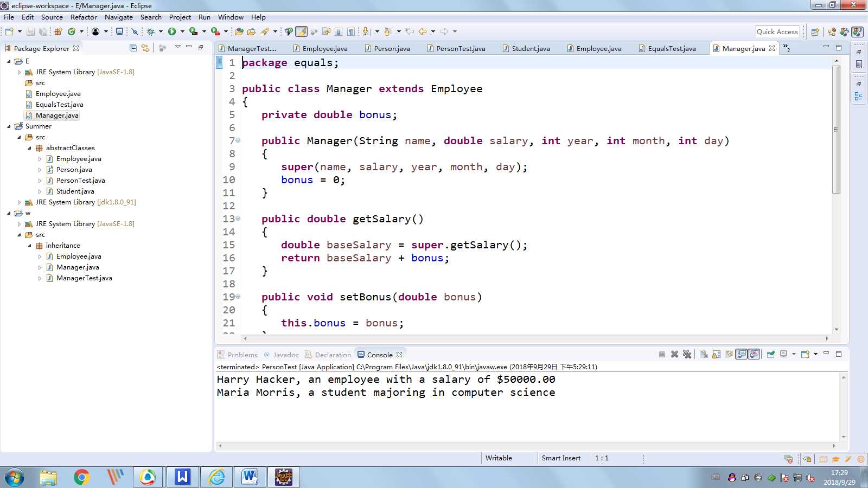Open New file dropdown arrow
The width and height of the screenshot is (868, 488).
click(20, 31)
